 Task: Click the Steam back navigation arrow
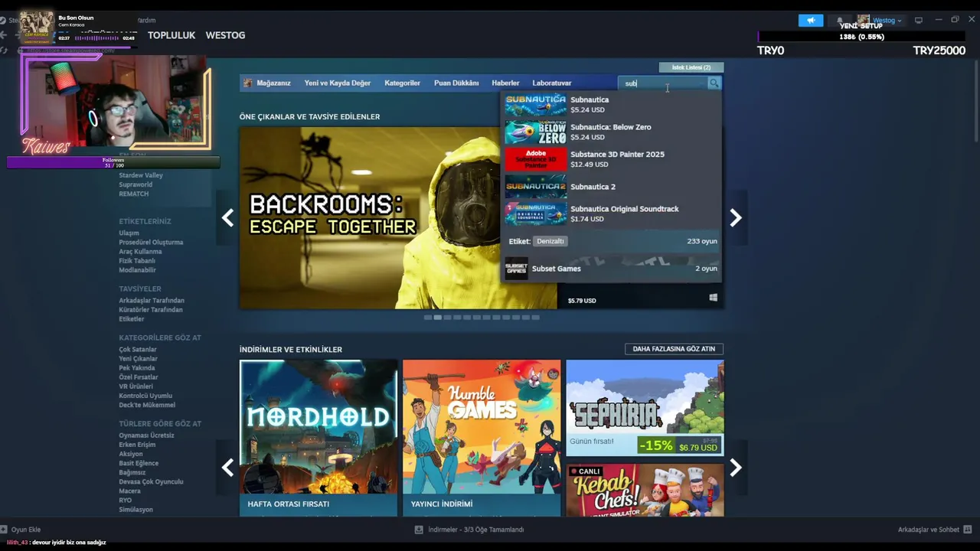click(x=4, y=35)
